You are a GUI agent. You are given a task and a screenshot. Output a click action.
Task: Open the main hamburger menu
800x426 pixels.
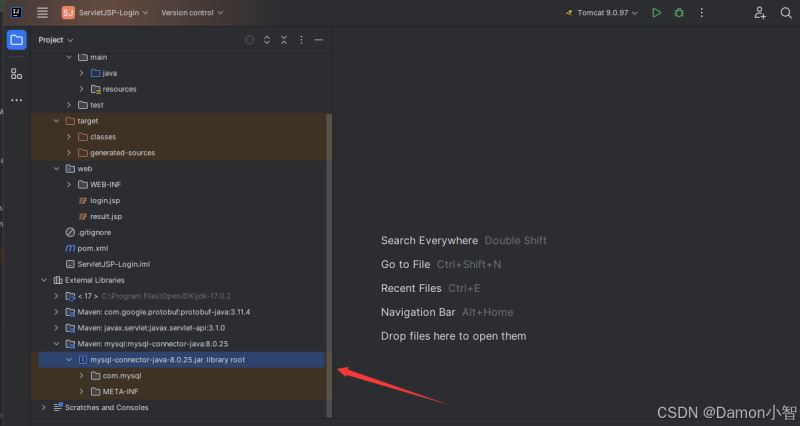pyautogui.click(x=42, y=13)
